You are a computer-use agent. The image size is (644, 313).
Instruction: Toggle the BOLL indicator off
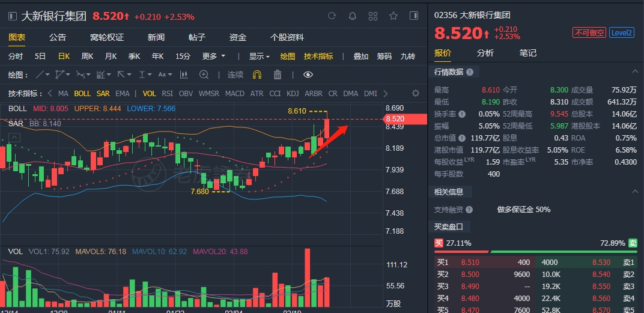82,94
